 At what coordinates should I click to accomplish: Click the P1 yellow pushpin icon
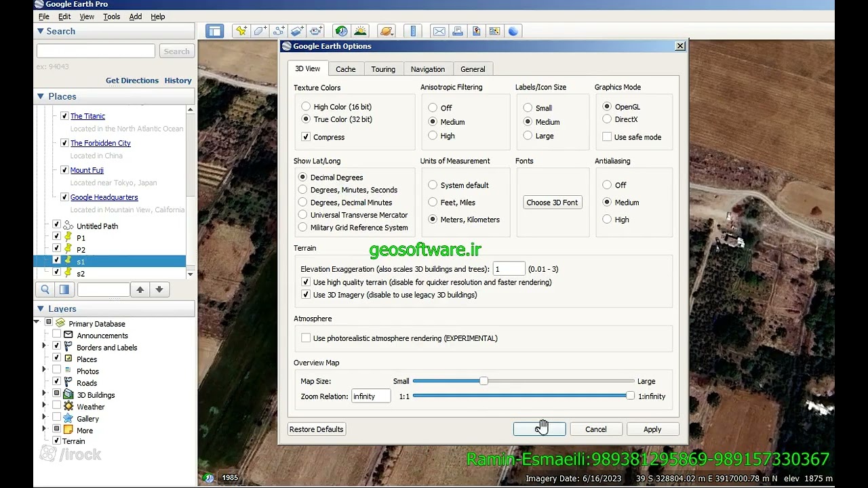[x=68, y=237]
